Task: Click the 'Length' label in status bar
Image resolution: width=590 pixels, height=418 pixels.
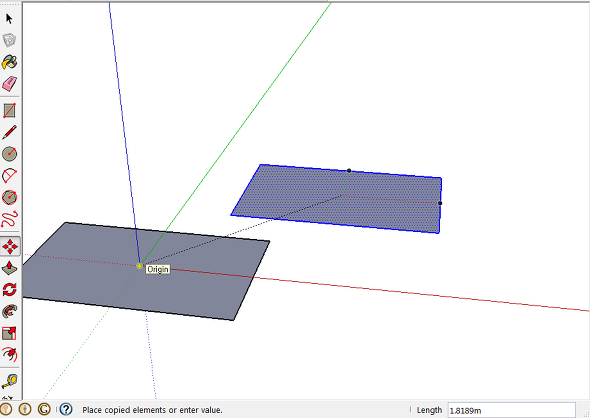Action: tap(429, 410)
